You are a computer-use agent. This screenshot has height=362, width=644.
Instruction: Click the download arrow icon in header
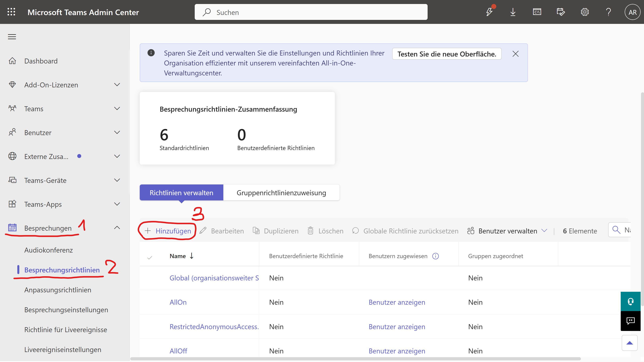point(513,12)
